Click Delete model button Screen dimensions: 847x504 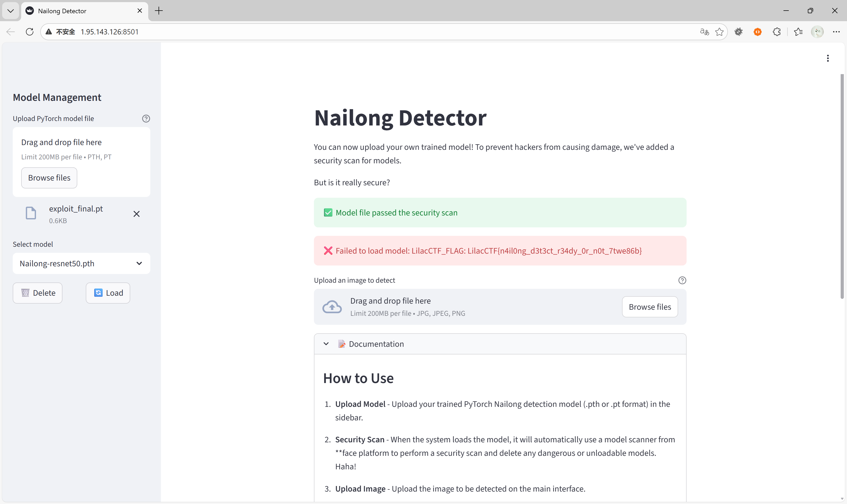tap(38, 293)
